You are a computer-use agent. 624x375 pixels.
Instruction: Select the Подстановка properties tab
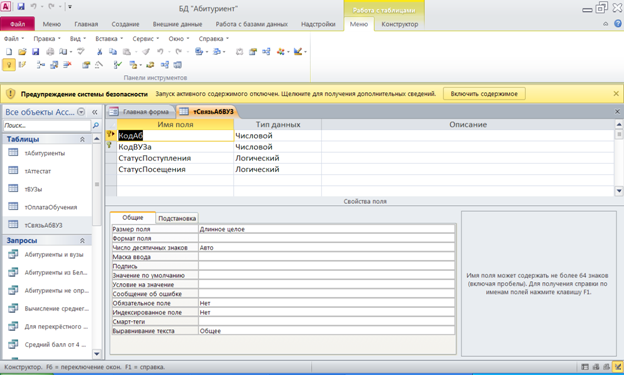click(177, 218)
